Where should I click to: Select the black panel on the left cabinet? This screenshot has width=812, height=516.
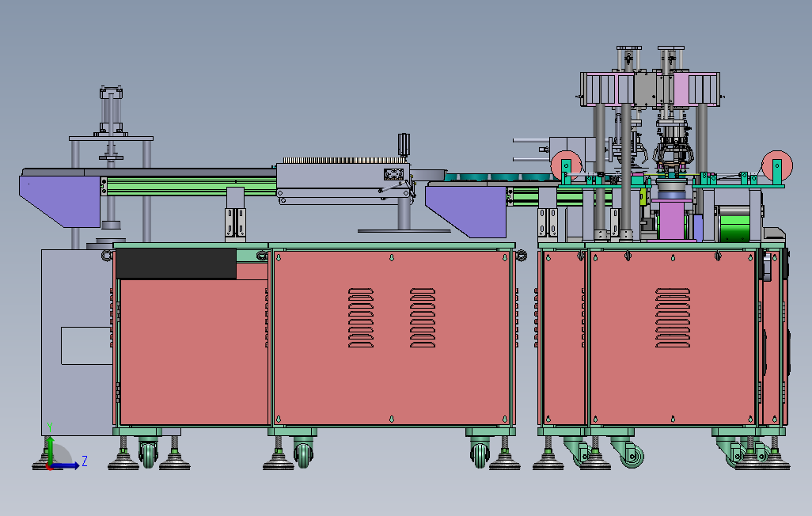pyautogui.click(x=176, y=264)
